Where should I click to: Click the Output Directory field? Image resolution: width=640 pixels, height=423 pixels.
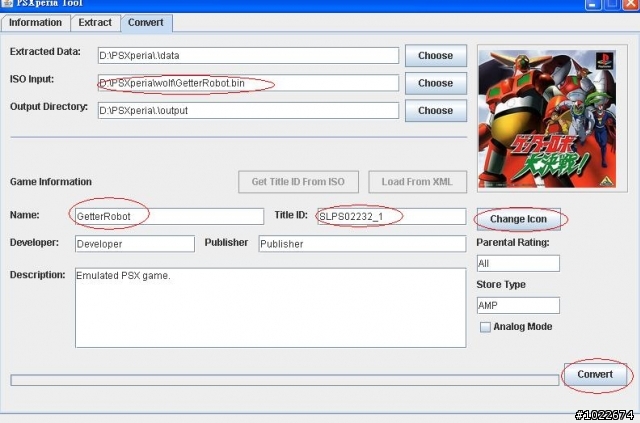pyautogui.click(x=248, y=110)
